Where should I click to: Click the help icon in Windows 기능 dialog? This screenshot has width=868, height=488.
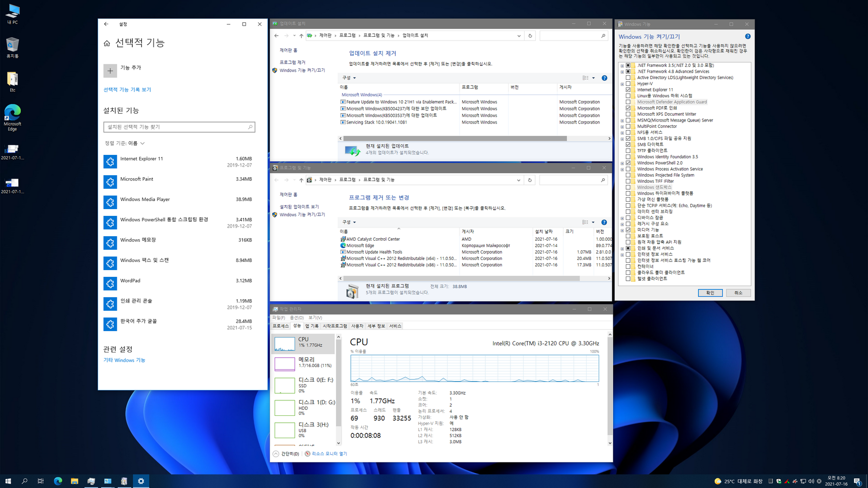point(747,36)
